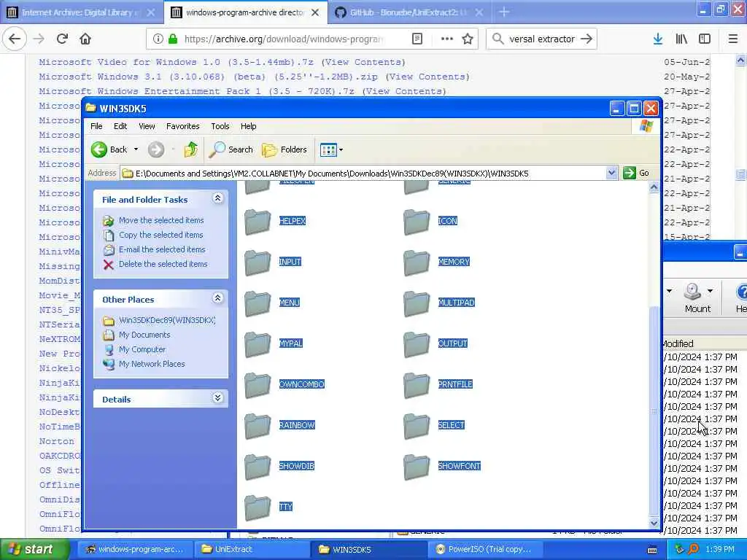Screen dimensions: 747x560
Task: Expand the Address bar dropdown arrow
Action: click(x=612, y=173)
